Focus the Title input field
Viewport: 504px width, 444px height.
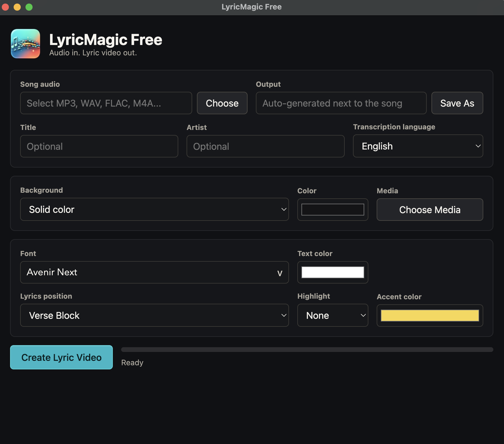click(x=99, y=146)
